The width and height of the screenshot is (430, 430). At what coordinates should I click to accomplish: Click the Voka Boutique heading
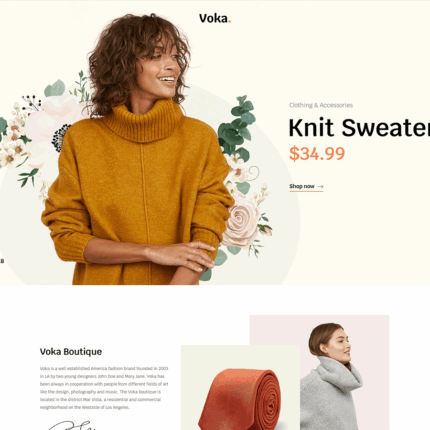pos(71,352)
